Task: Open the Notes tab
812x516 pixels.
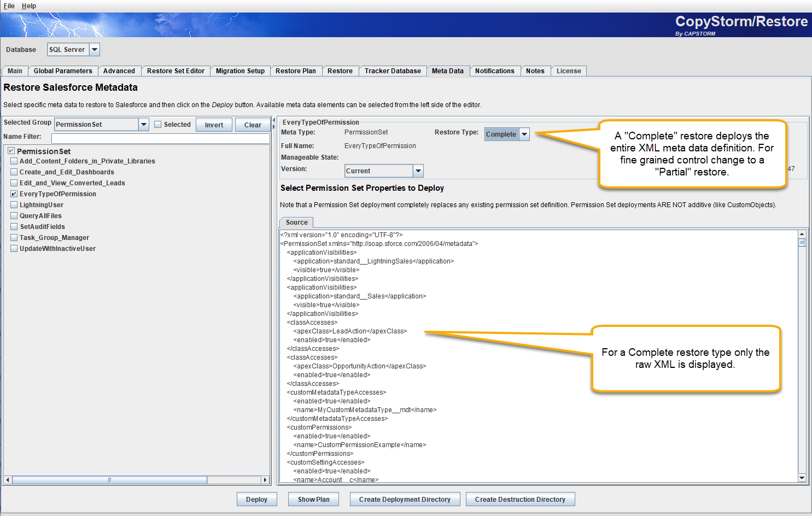Action: coord(535,71)
